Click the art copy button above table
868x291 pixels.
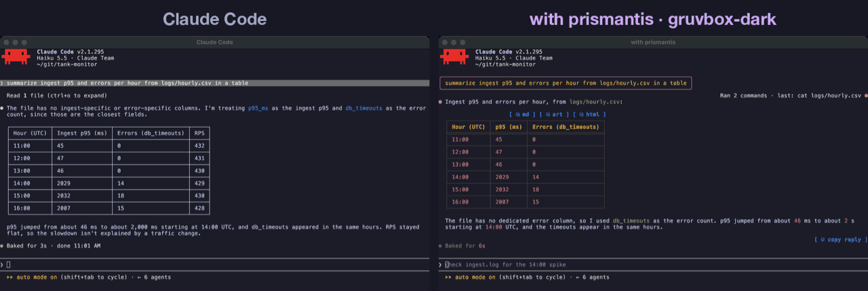click(554, 115)
